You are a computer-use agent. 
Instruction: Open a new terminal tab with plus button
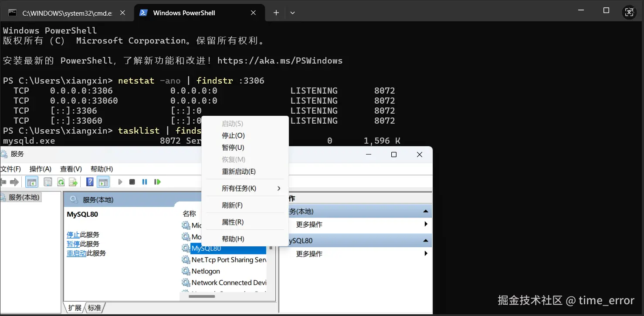[x=276, y=13]
